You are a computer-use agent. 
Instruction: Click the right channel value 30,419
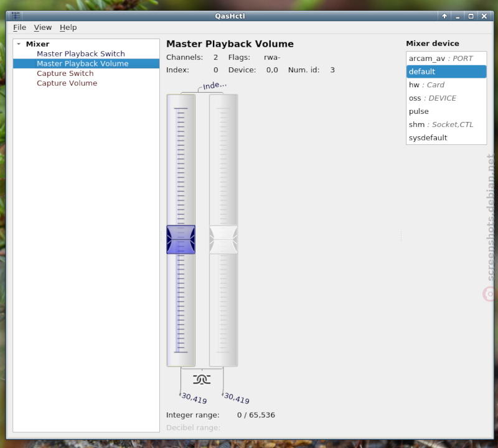pos(237,398)
